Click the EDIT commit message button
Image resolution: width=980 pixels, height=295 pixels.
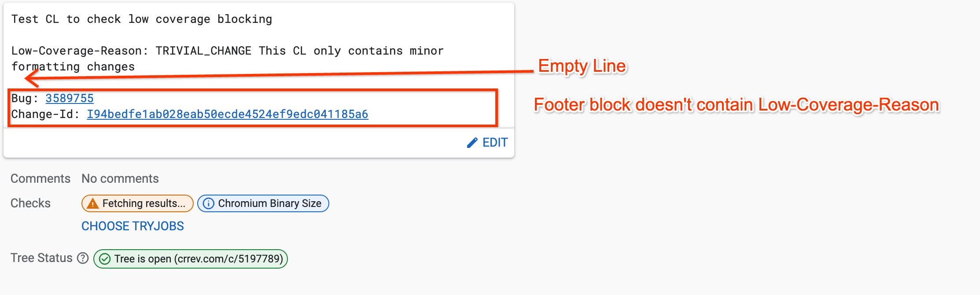pyautogui.click(x=487, y=143)
